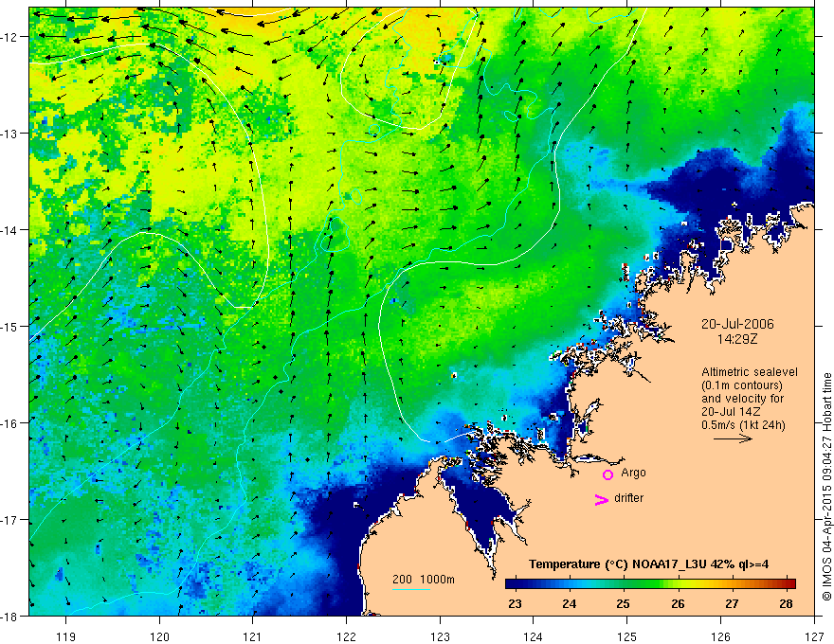Click the latitude -12 axis label
This screenshot has width=834, height=644.
[x=9, y=37]
